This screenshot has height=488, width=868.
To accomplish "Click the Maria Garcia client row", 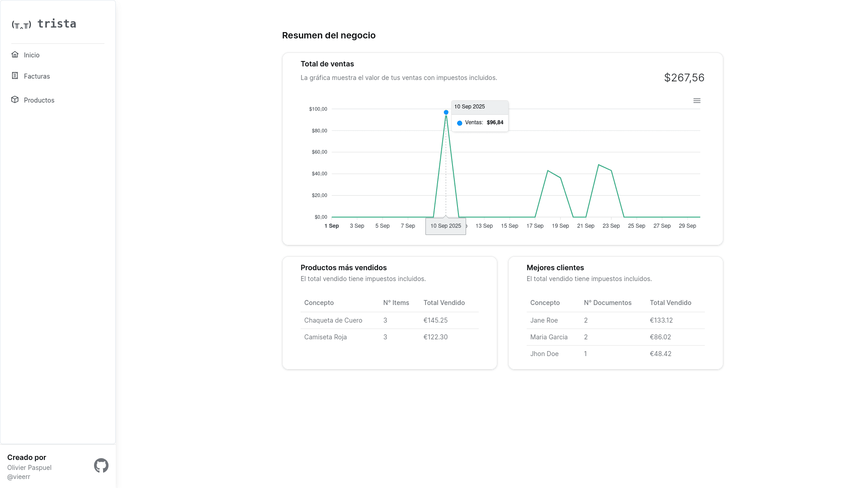I will (549, 337).
